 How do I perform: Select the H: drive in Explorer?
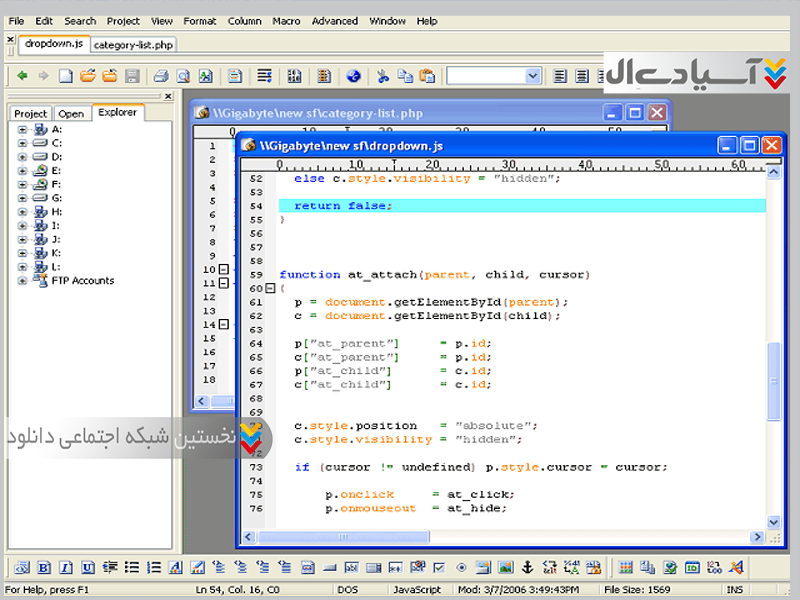(x=56, y=212)
